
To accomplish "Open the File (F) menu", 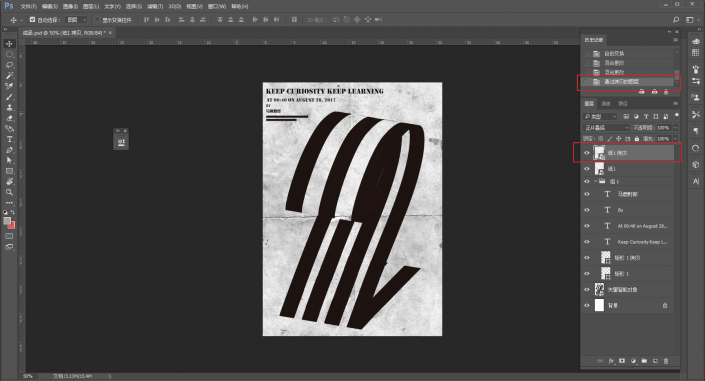I will pos(29,6).
